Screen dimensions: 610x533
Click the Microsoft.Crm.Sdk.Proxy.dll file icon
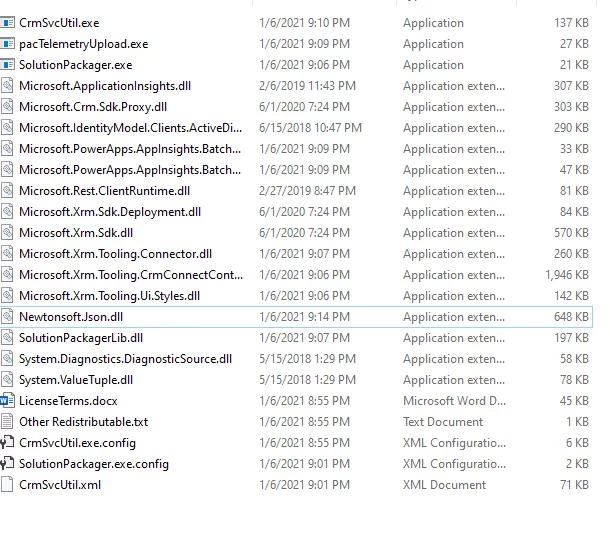pyautogui.click(x=7, y=107)
